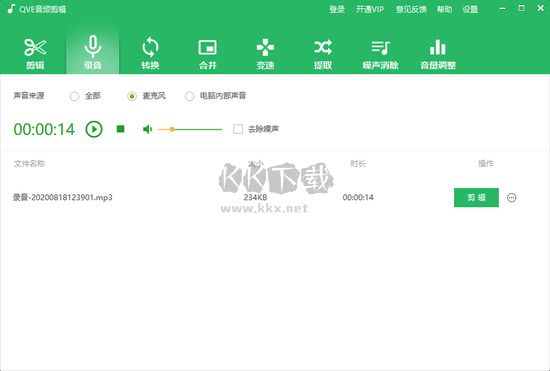Open the 帮助 help menu

444,9
